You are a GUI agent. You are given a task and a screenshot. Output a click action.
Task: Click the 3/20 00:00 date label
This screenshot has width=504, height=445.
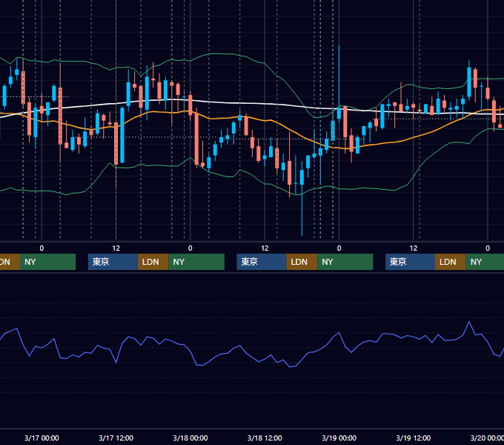pos(487,438)
